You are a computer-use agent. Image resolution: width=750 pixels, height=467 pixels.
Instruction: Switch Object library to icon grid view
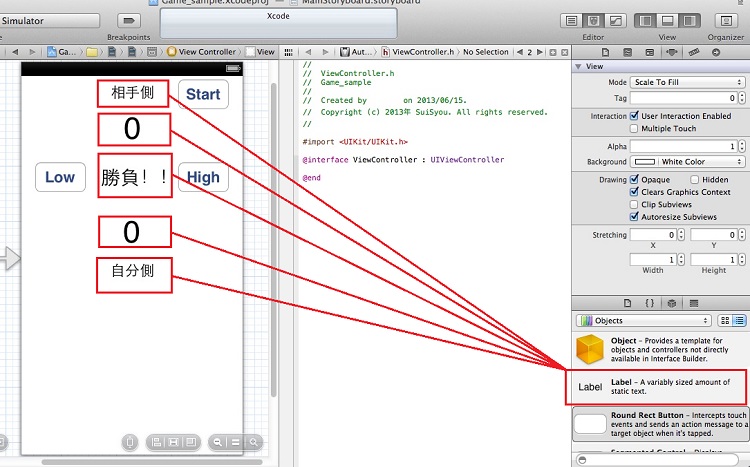725,321
